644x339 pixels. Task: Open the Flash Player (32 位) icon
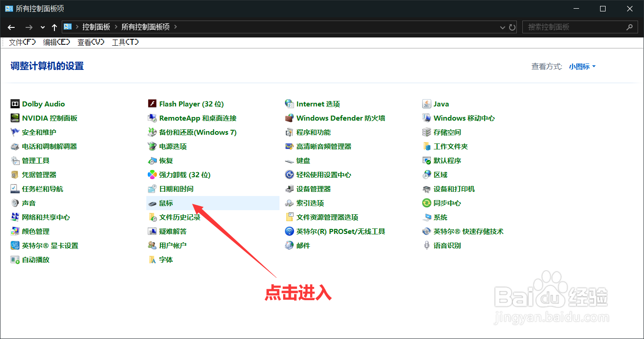coord(152,104)
